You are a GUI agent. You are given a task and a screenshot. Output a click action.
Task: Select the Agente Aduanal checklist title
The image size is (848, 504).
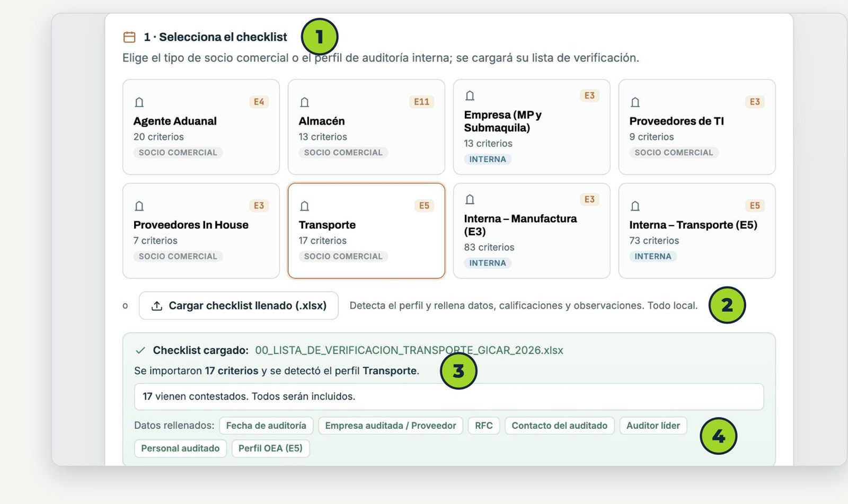coord(175,121)
